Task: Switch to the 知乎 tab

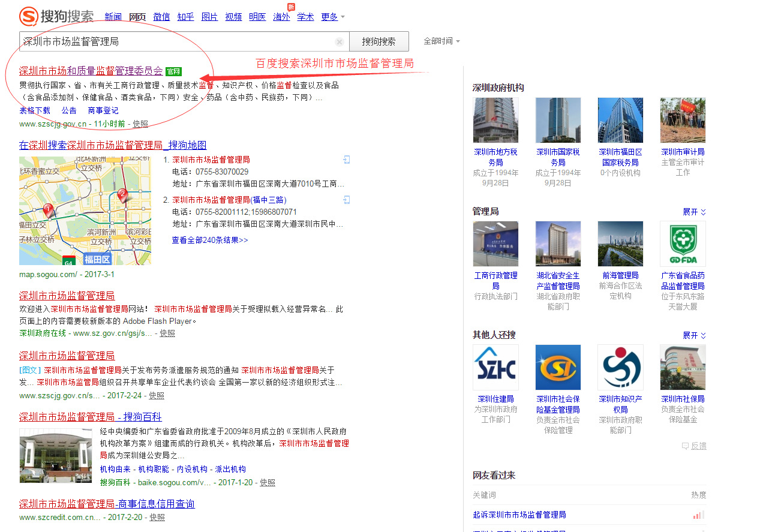Action: click(x=185, y=17)
